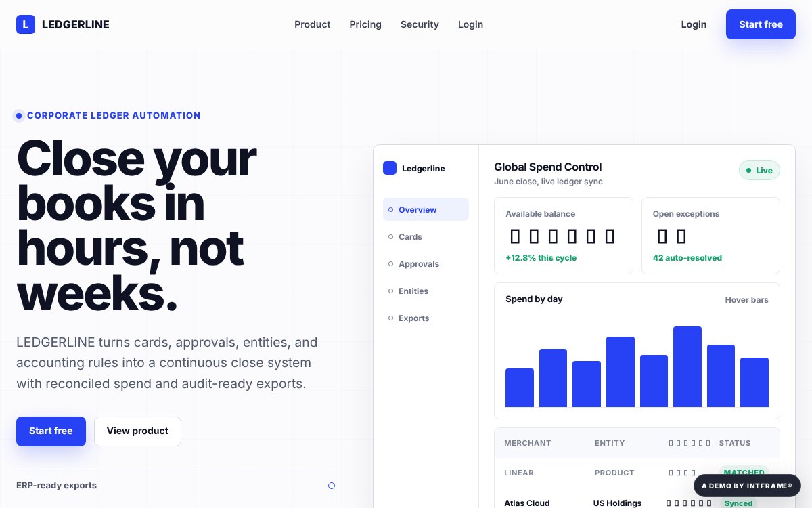Click the '42 auto-resolved' text
The width and height of the screenshot is (812, 508).
(687, 258)
